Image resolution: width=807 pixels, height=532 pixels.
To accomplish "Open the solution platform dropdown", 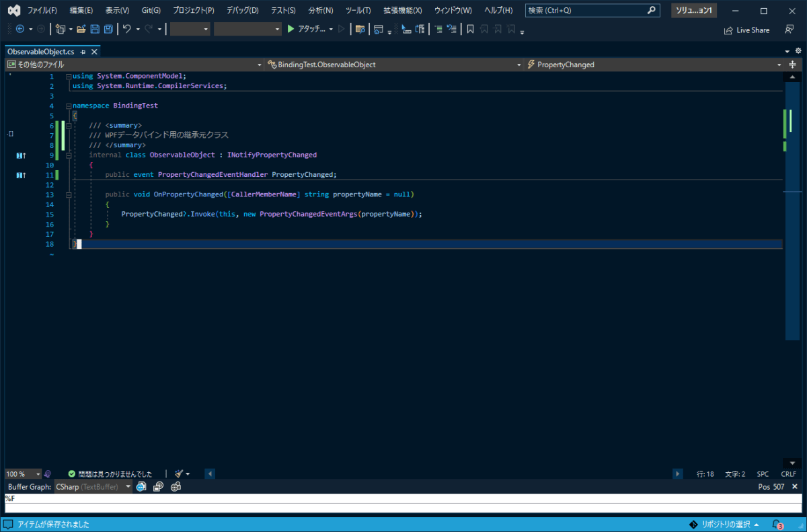I will coord(247,29).
